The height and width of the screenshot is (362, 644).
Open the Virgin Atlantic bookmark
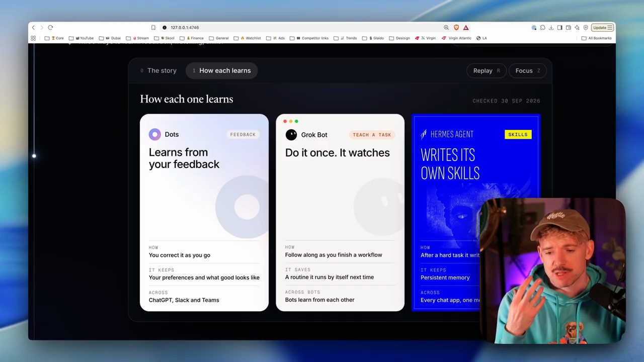pos(456,38)
